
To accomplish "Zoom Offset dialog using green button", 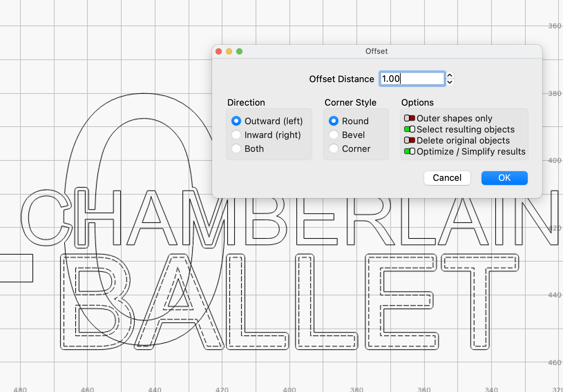I will tap(239, 51).
